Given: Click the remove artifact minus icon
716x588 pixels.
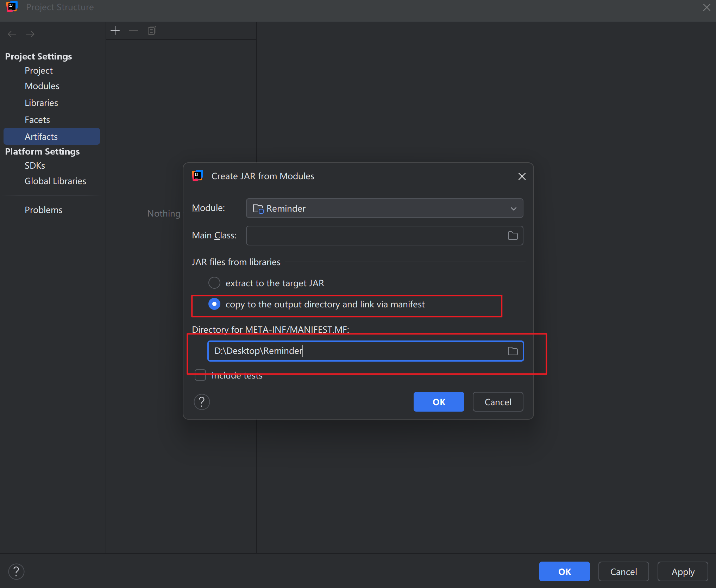Looking at the screenshot, I should 133,31.
